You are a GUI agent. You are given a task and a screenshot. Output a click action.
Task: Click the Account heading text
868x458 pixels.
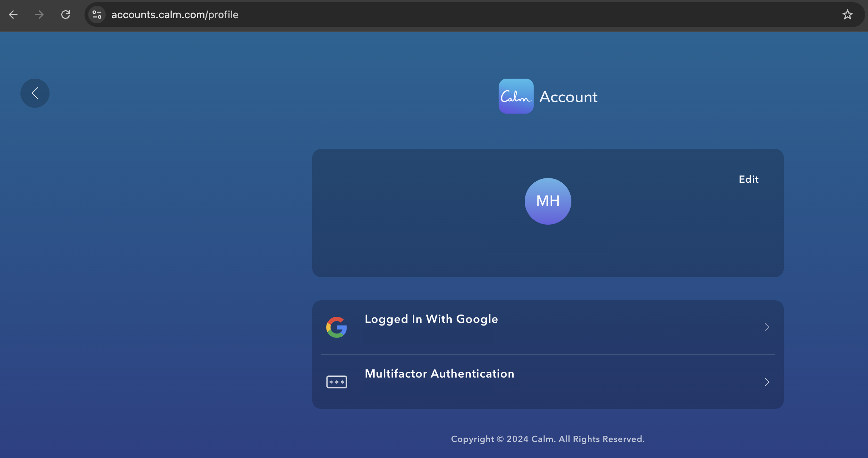pyautogui.click(x=568, y=96)
